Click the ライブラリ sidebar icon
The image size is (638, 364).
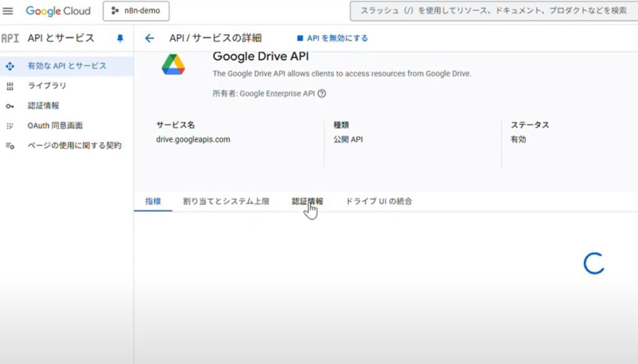click(x=10, y=86)
